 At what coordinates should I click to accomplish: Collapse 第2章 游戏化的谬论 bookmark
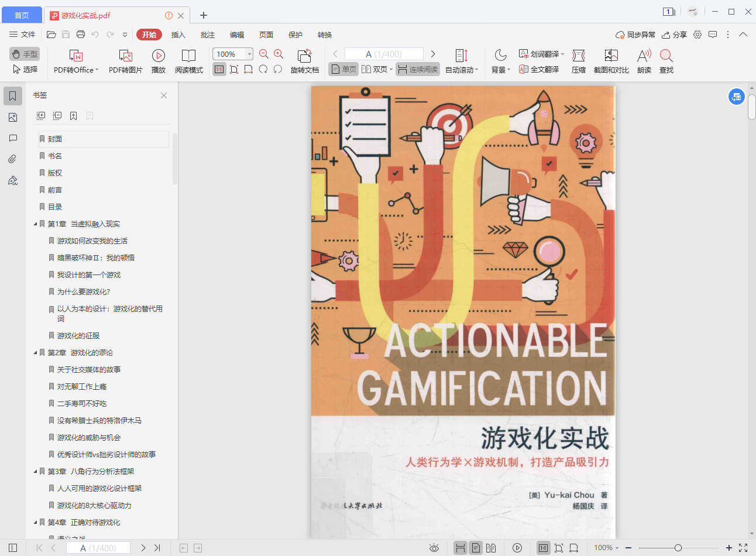coord(35,353)
